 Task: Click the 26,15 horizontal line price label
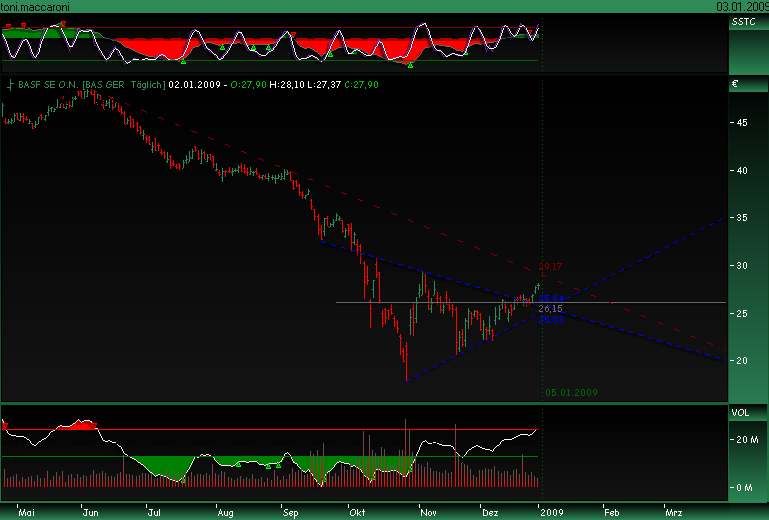pyautogui.click(x=551, y=309)
